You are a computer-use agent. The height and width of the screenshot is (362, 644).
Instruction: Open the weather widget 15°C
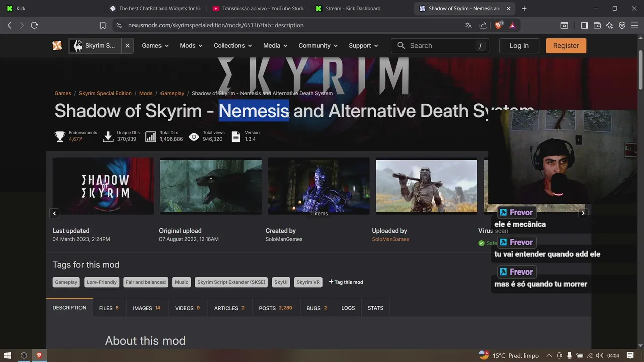(509, 355)
